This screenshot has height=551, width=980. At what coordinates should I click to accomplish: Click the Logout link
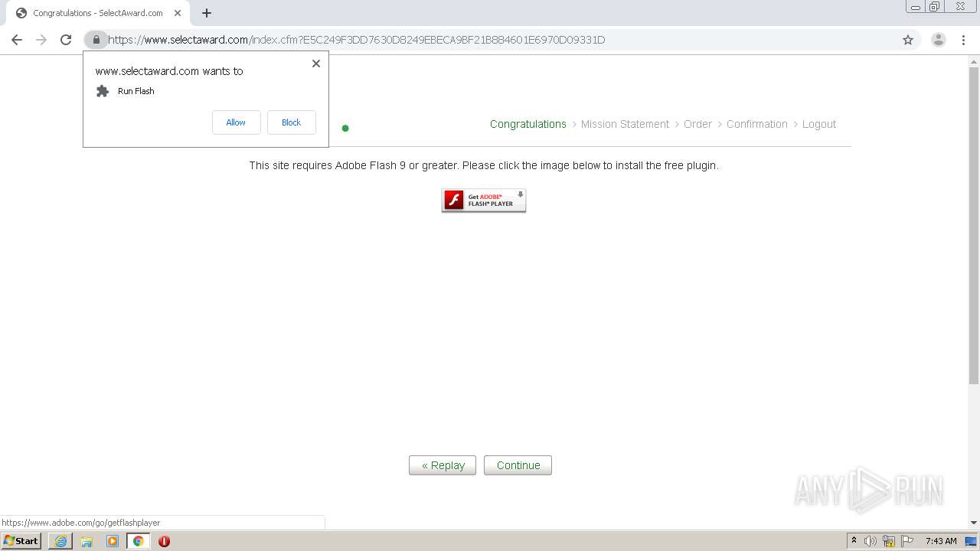click(818, 124)
